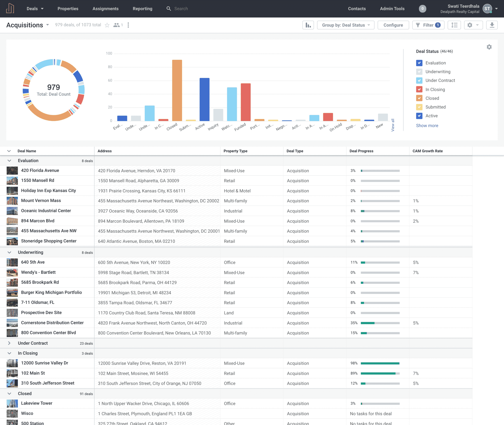The image size is (504, 425).
Task: Open the Reporting menu
Action: coord(142,8)
